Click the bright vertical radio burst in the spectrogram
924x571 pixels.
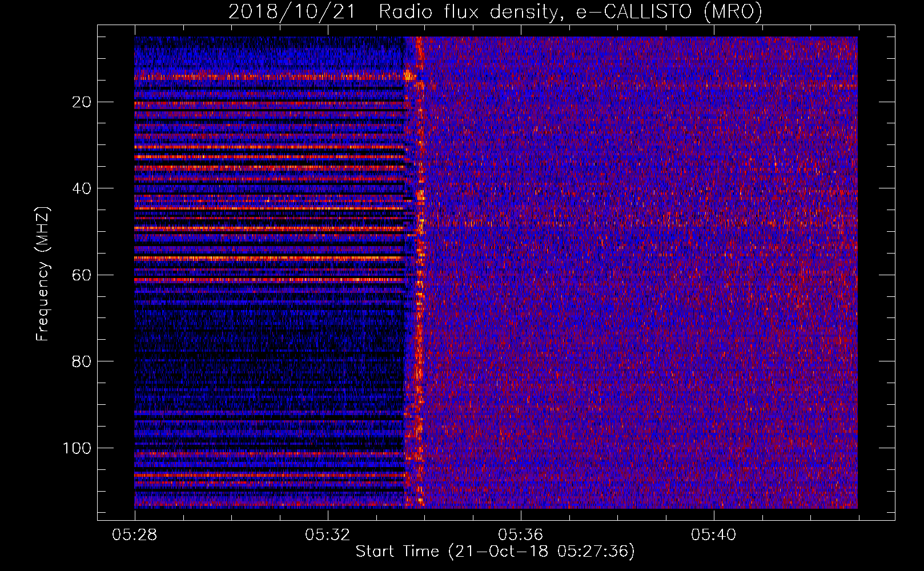pos(419,272)
